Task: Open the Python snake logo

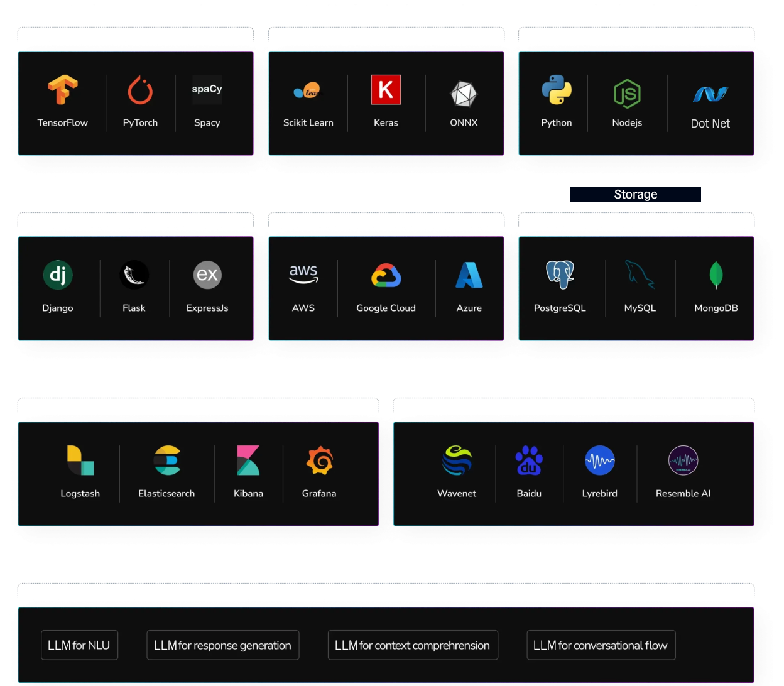Action: tap(557, 90)
